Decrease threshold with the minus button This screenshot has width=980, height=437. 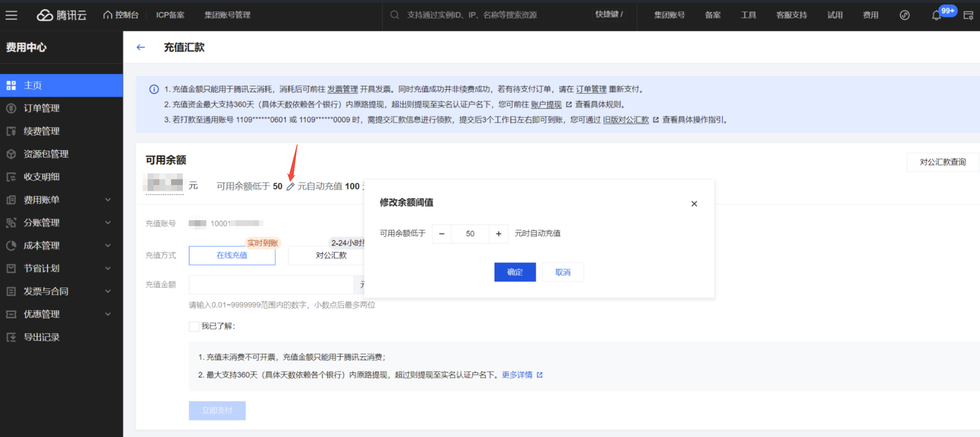[x=442, y=234]
